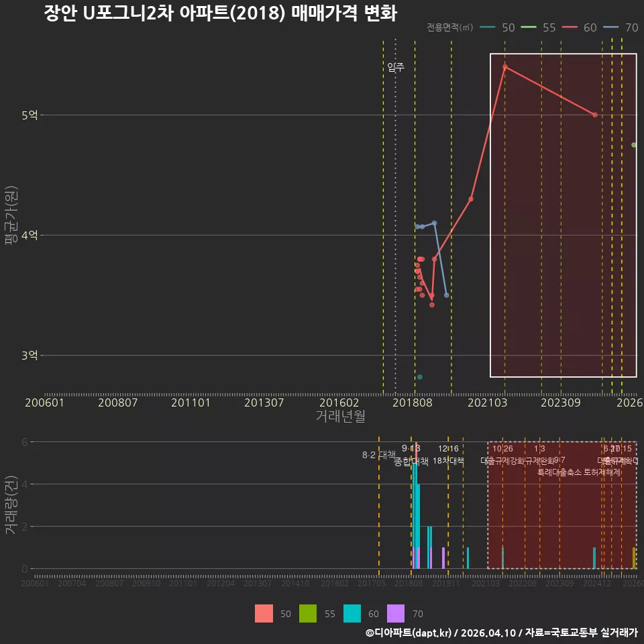Click the purple 70 square in bottom legend
The height and width of the screenshot is (644, 644).
click(x=396, y=613)
